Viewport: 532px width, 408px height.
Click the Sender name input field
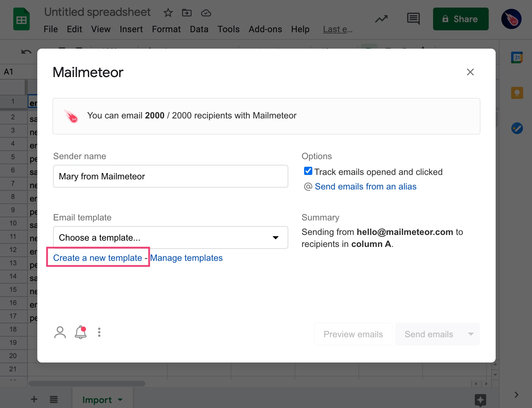pos(170,176)
